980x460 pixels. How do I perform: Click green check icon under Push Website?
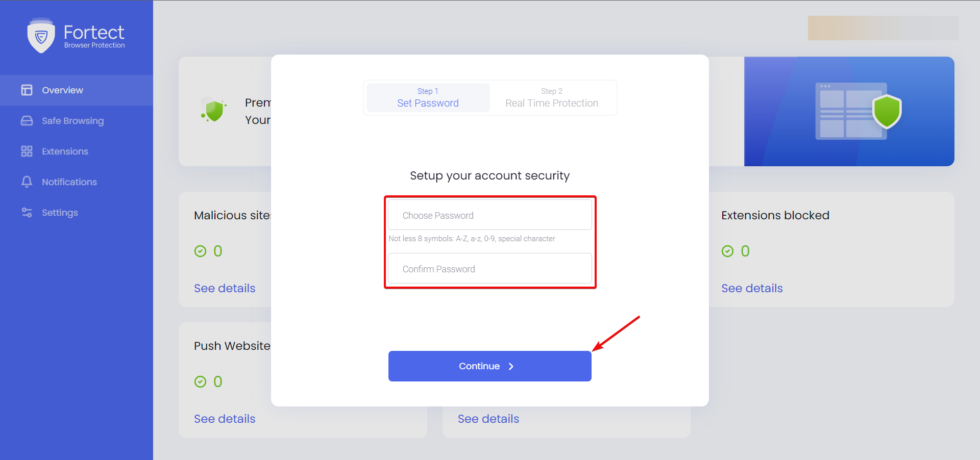(x=200, y=381)
